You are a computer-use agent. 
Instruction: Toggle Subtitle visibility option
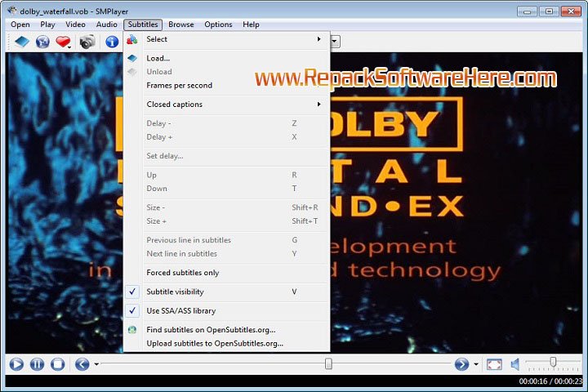[227, 292]
